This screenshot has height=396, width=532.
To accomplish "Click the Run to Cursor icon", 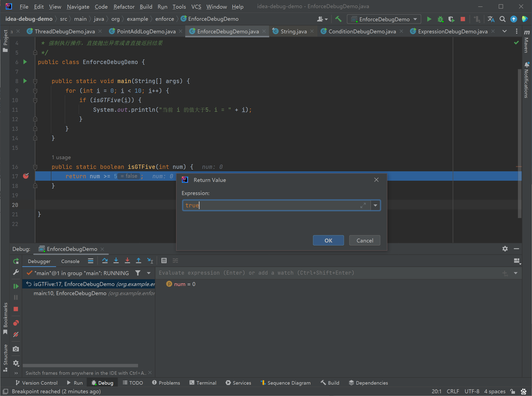I will click(150, 261).
